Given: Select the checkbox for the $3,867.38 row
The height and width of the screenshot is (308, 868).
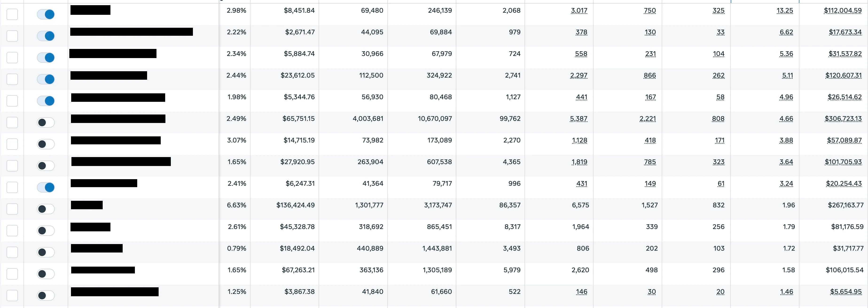Looking at the screenshot, I should point(12,296).
